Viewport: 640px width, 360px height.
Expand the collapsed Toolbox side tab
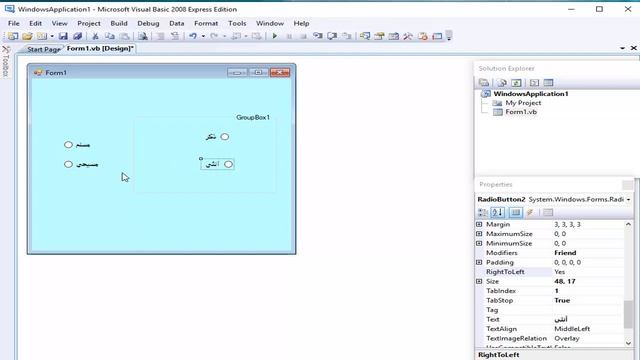pyautogui.click(x=5, y=61)
